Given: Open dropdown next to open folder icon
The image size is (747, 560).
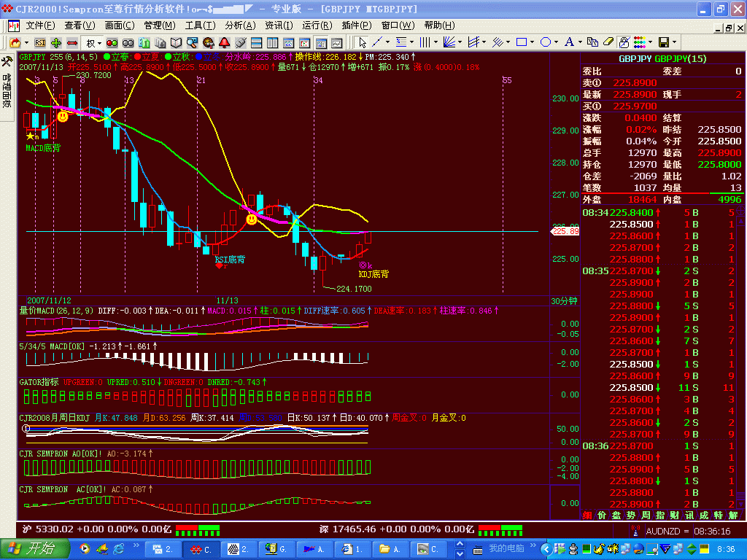Looking at the screenshot, I should coord(27,43).
